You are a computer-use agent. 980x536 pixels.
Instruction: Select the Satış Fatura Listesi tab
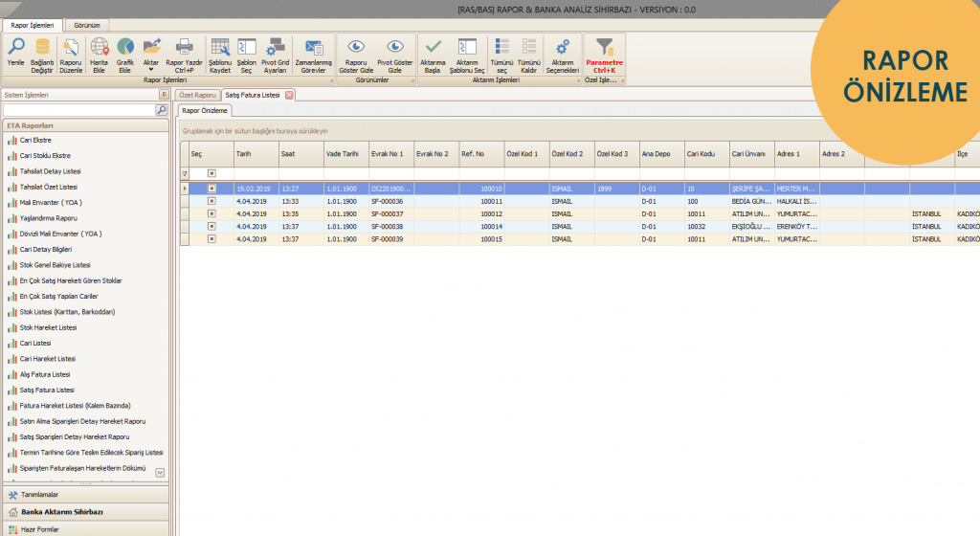[253, 95]
